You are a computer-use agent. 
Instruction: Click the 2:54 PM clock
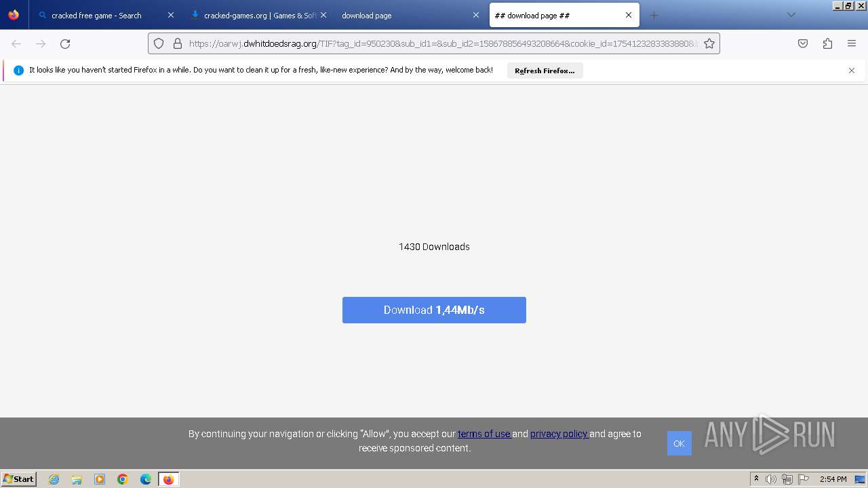click(x=833, y=479)
